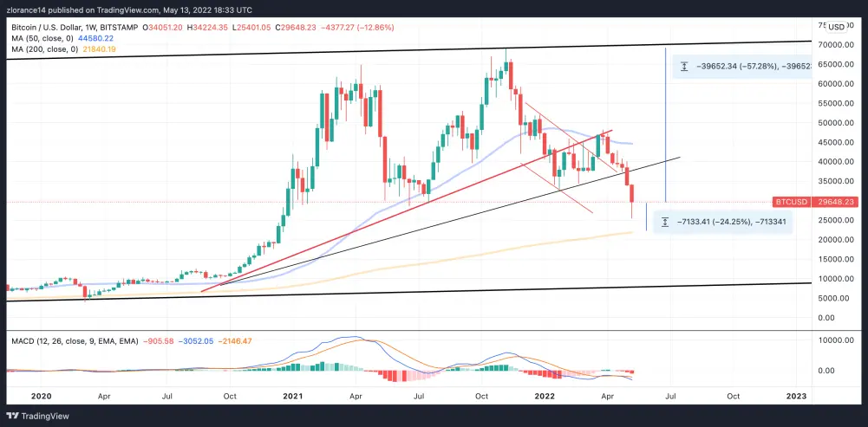Click the 2021 label on the time axis

point(292,396)
